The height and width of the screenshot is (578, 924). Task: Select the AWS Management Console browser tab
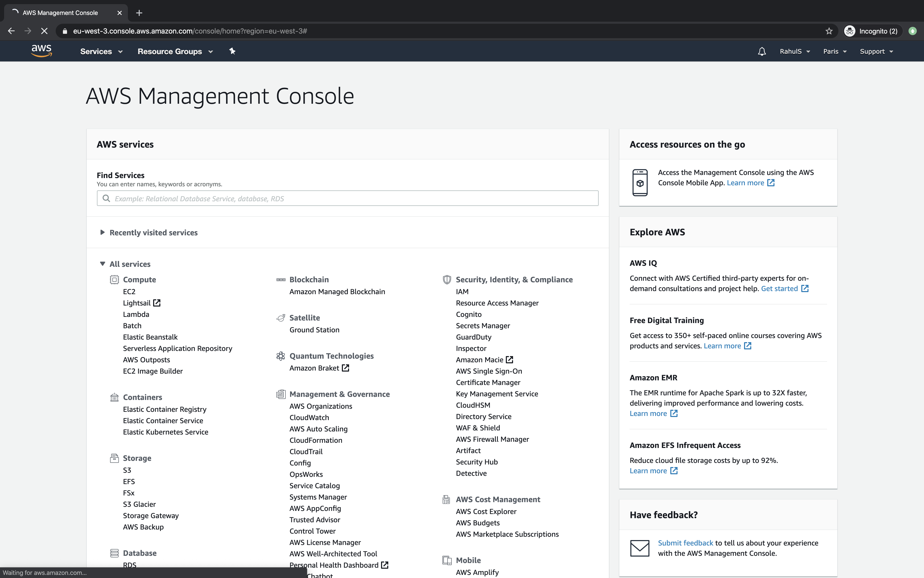[66, 13]
